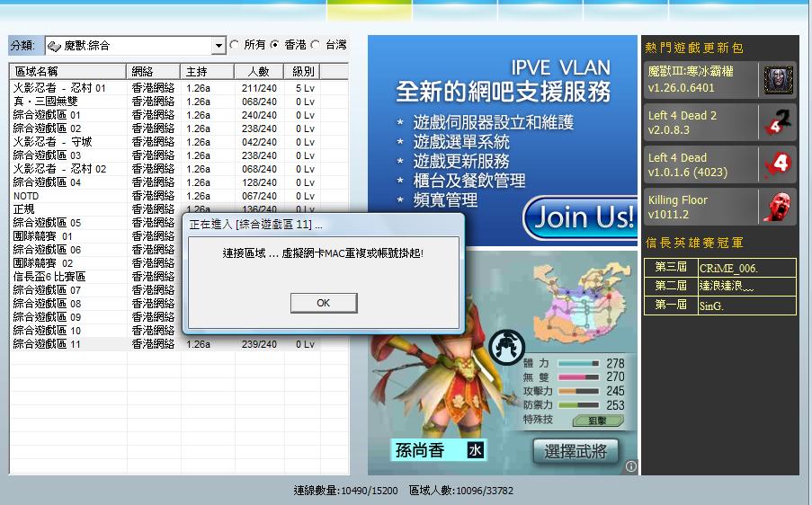Click the 魔獸III:寒冰霸權 v1.26.0.6401 label
Screen dimensions: 812x505
691,80
